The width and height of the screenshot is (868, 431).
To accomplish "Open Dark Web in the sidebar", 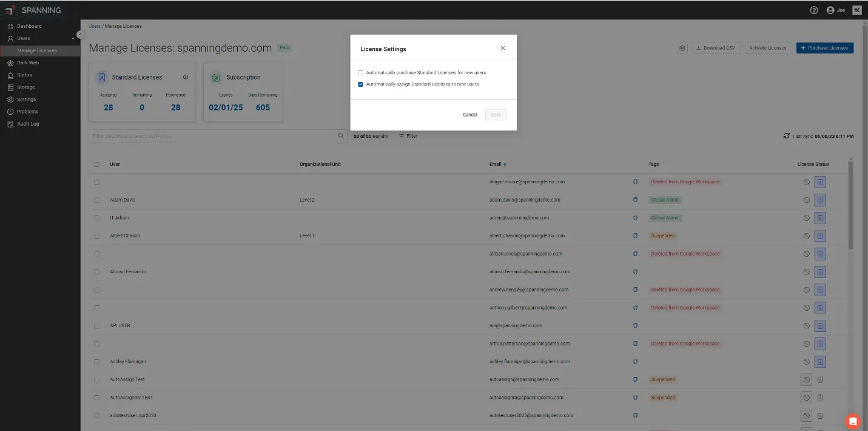I will 28,63.
